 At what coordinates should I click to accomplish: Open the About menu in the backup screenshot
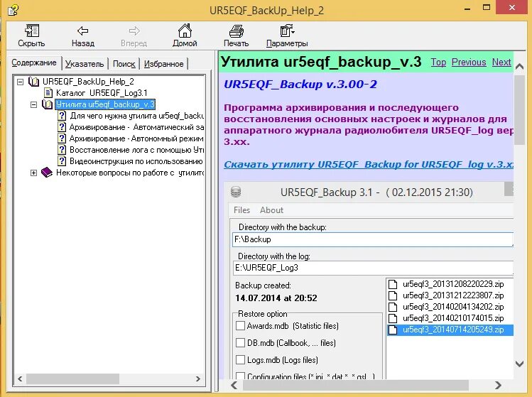coord(271,210)
